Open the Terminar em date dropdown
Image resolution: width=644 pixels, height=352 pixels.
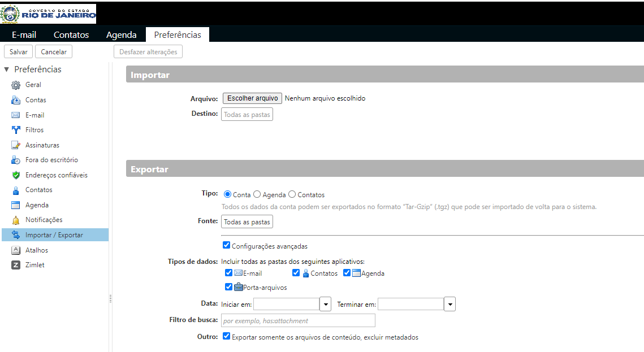tap(449, 305)
